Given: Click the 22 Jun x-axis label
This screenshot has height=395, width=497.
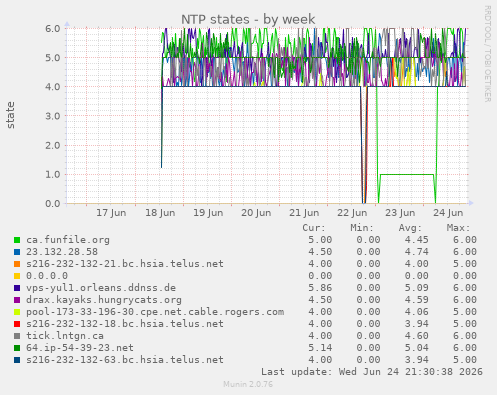Looking at the screenshot, I should [x=352, y=213].
